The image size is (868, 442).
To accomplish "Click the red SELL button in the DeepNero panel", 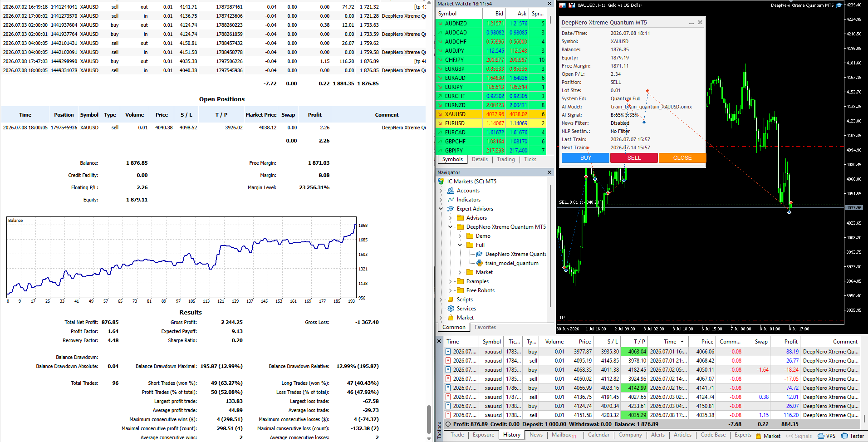I will point(634,158).
